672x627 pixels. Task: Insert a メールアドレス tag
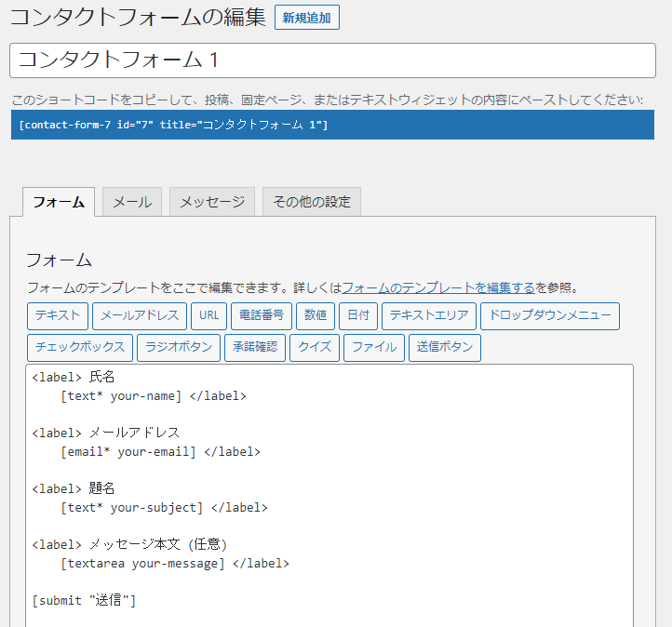[x=140, y=316]
